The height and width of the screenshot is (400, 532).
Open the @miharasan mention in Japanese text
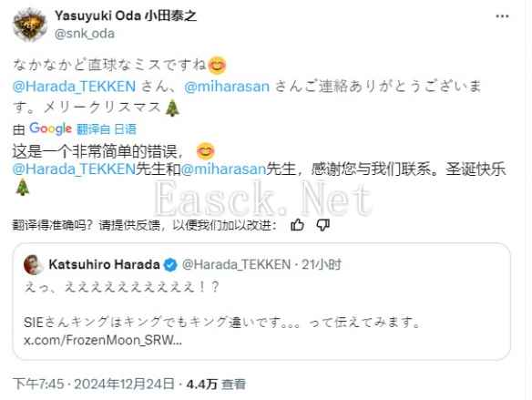tap(227, 87)
